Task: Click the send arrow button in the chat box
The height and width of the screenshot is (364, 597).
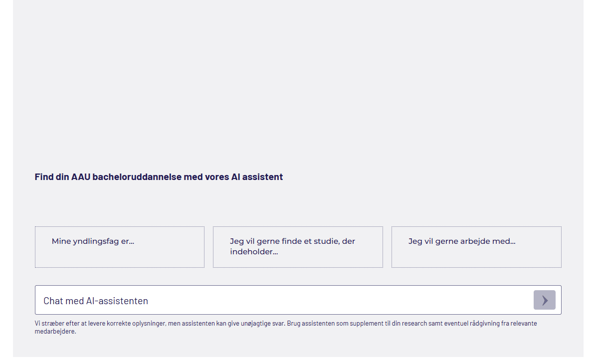Action: click(x=544, y=300)
